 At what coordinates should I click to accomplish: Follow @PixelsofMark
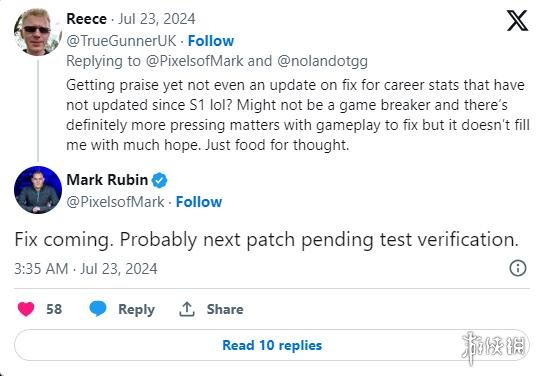pyautogui.click(x=199, y=202)
